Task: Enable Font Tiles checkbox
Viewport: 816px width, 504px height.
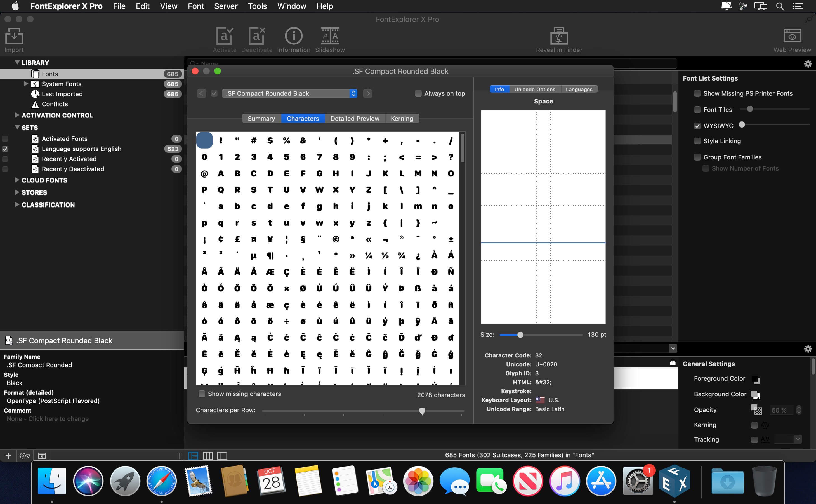Action: 697,110
